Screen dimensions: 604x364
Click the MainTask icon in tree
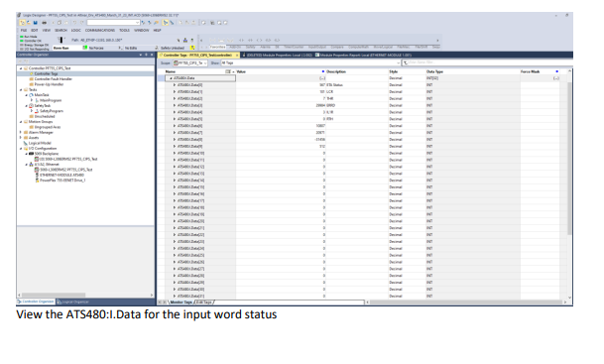coord(31,95)
